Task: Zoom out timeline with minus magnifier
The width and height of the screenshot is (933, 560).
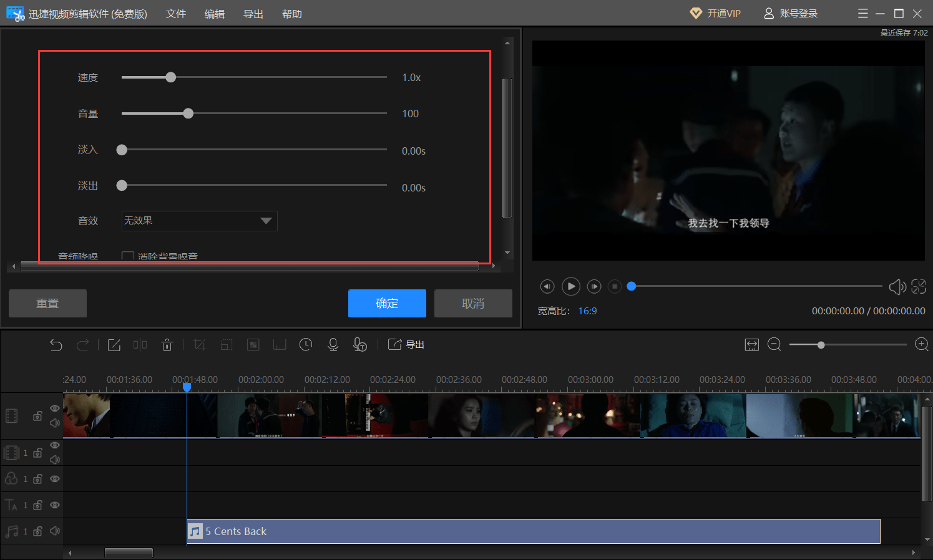Action: click(x=774, y=345)
